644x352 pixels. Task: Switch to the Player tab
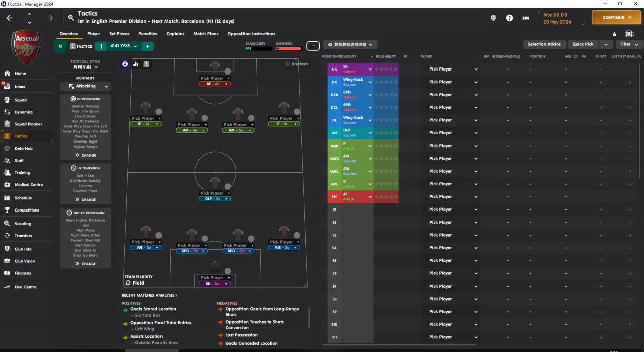click(94, 34)
